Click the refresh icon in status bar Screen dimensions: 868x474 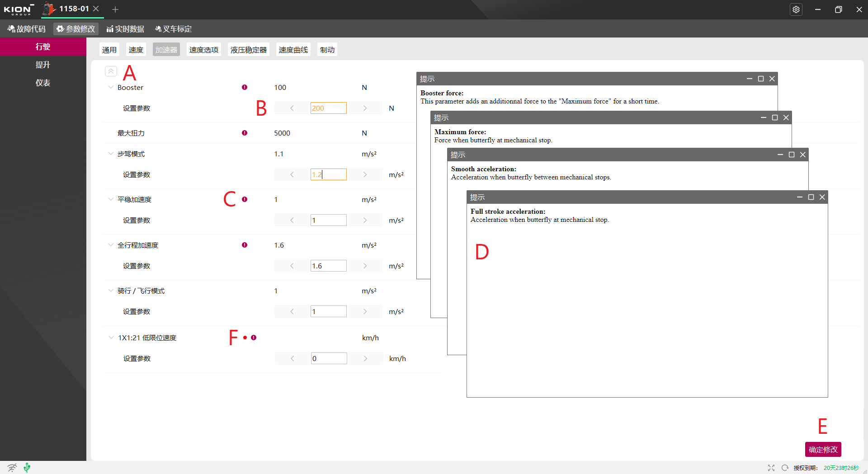785,468
